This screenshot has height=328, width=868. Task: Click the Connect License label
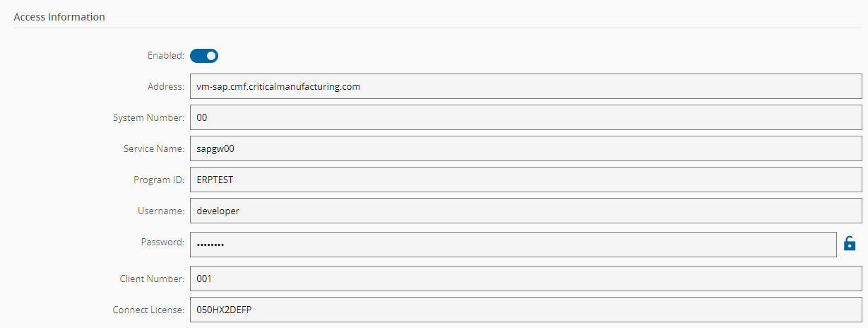(148, 310)
